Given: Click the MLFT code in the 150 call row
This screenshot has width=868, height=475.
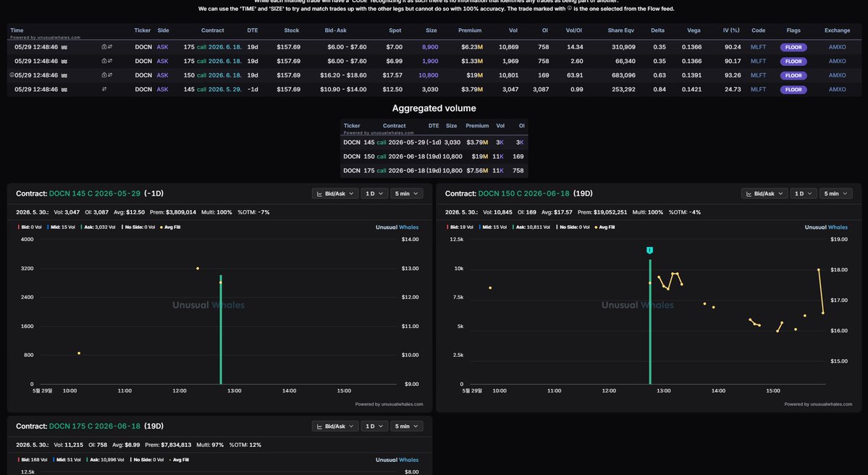Looking at the screenshot, I should 758,75.
